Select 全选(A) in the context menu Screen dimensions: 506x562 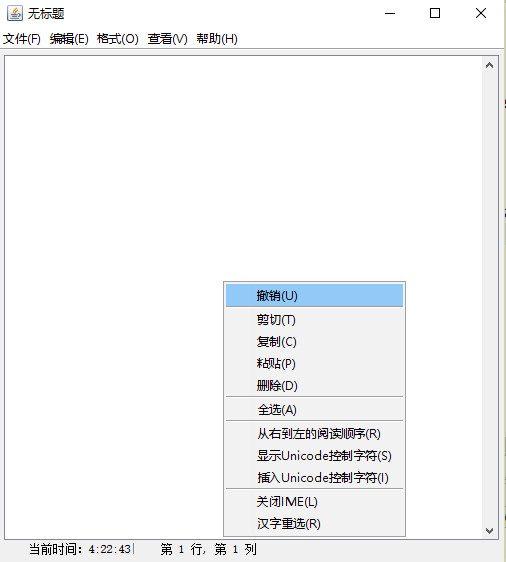coord(314,409)
